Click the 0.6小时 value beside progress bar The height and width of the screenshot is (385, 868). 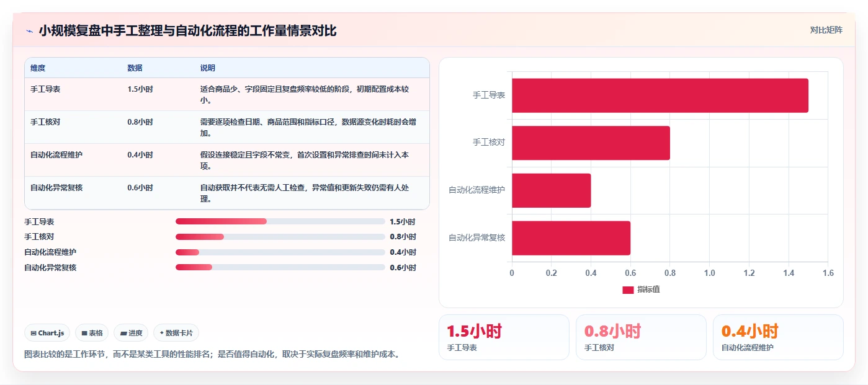click(x=403, y=268)
